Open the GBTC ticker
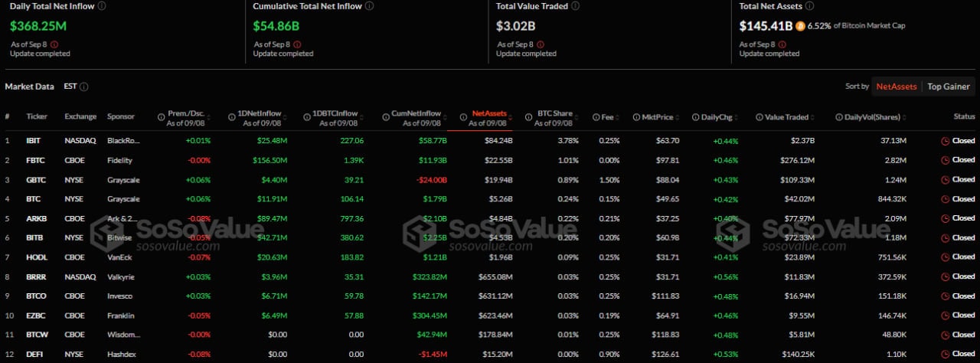980x363 pixels. 35,179
